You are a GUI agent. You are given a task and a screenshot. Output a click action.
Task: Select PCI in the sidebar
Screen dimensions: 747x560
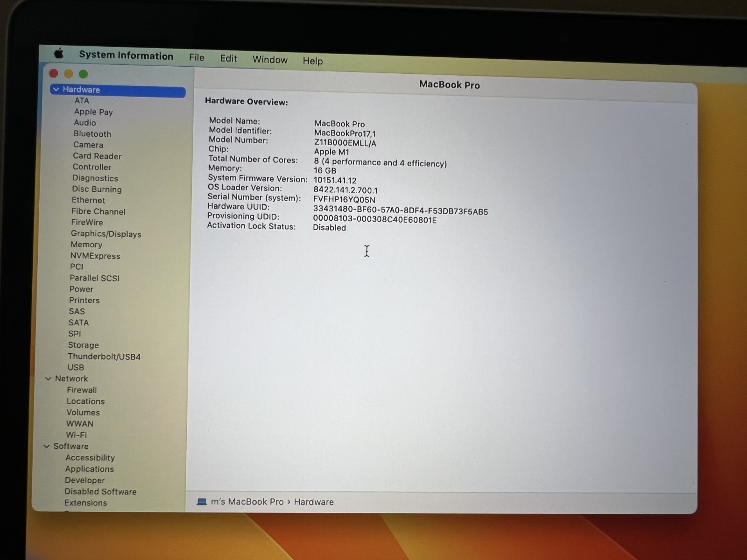pyautogui.click(x=77, y=267)
